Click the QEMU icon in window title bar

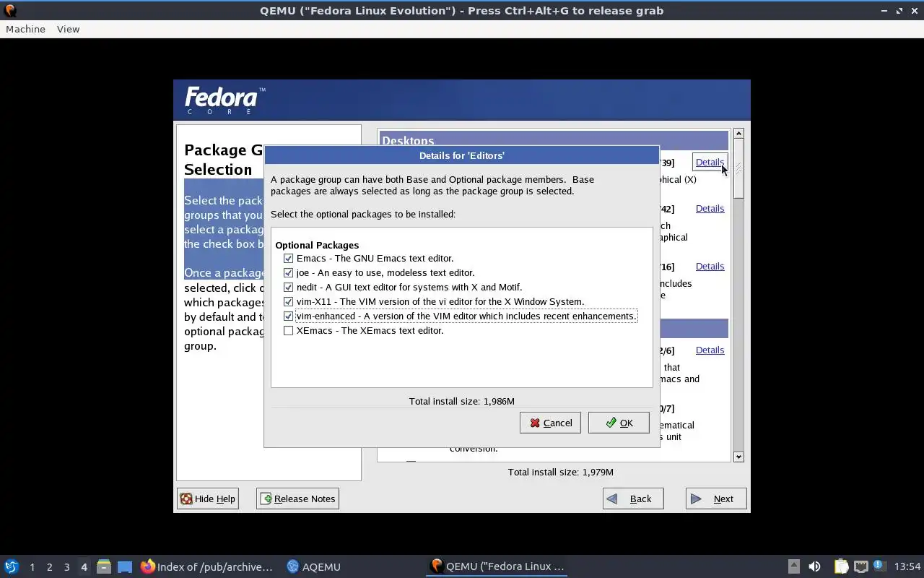10,10
